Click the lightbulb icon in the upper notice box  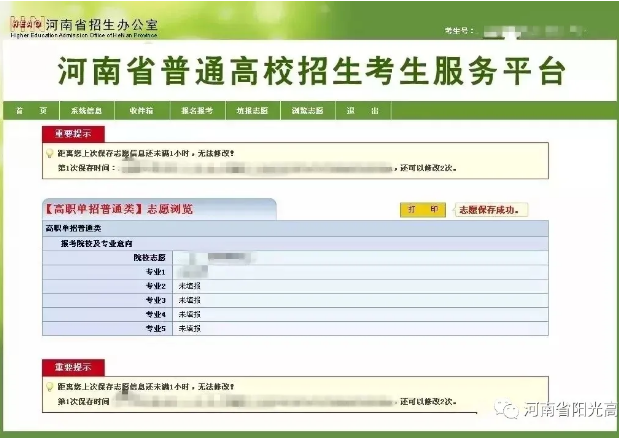click(50, 153)
